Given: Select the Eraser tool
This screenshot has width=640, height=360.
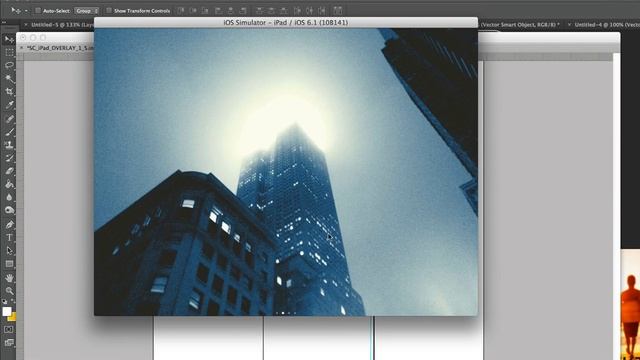Looking at the screenshot, I should [x=9, y=171].
